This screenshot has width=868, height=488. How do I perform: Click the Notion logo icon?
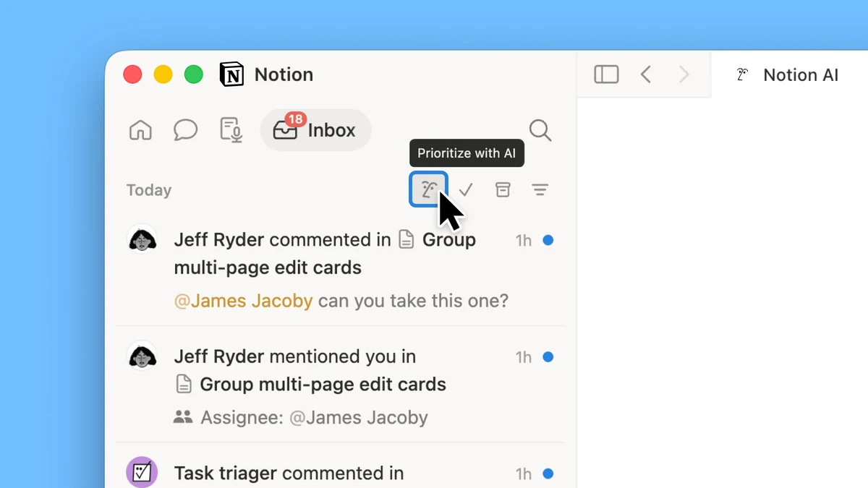[x=231, y=74]
